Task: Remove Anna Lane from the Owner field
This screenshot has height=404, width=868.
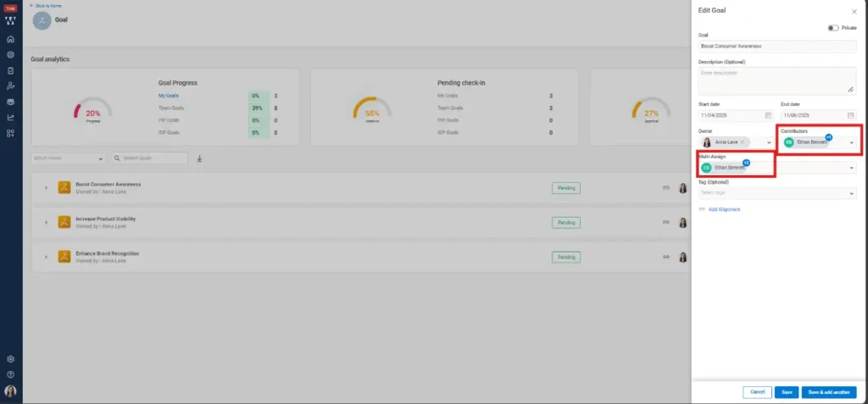Action: (x=742, y=142)
